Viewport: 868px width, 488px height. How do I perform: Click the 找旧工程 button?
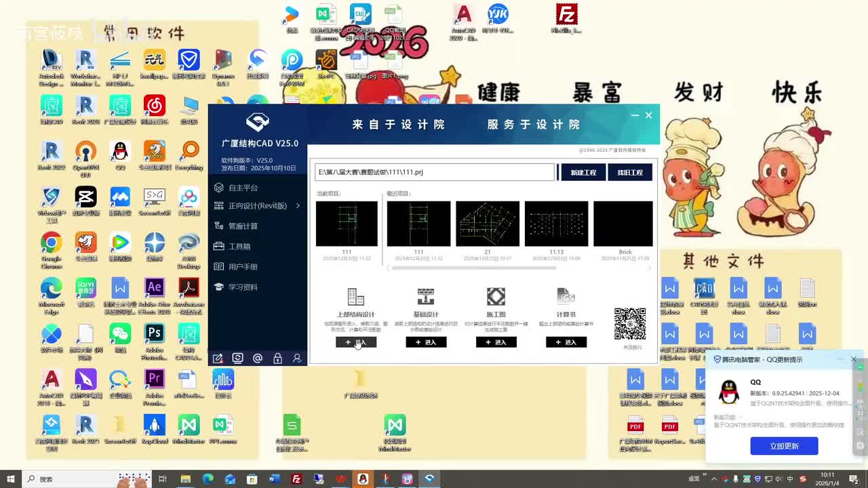[x=630, y=172]
